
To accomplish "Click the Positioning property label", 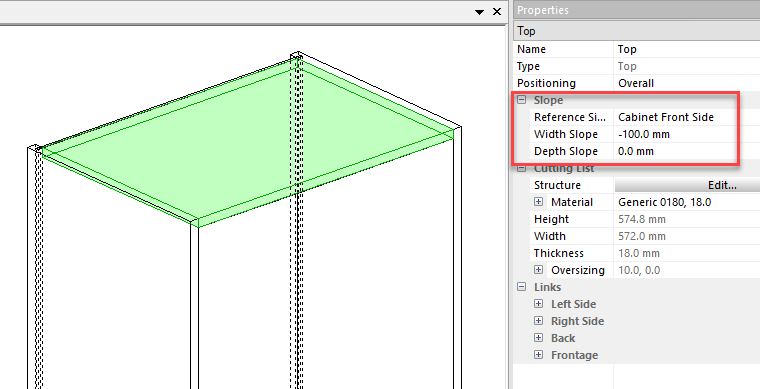I will (x=546, y=83).
